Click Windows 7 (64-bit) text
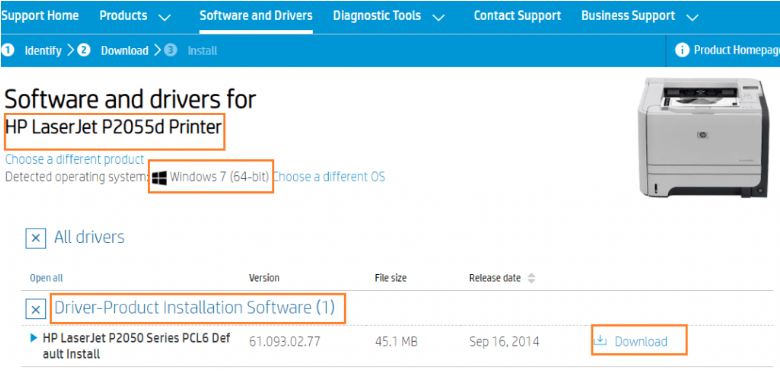Screen dimensions: 780x377 click(x=219, y=177)
